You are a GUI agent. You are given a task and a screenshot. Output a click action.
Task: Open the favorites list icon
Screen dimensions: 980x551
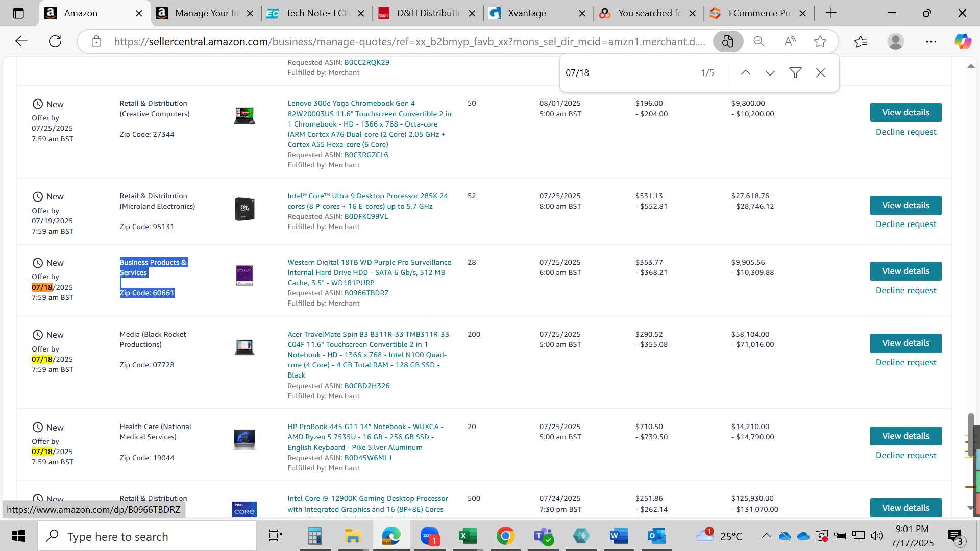coord(861,41)
